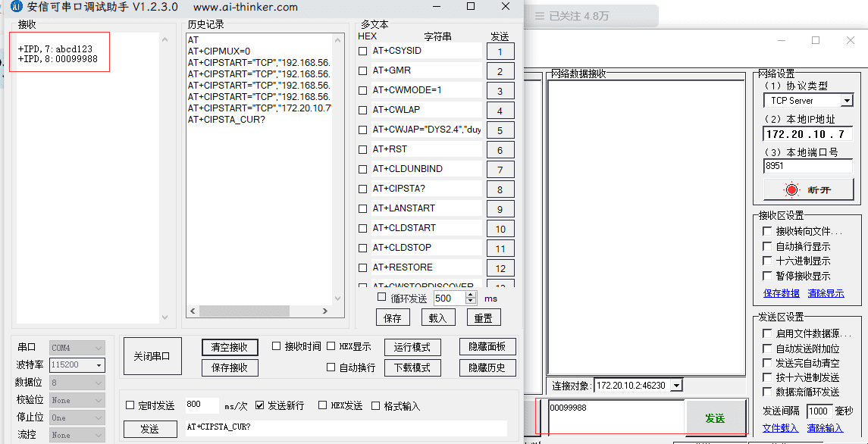The width and height of the screenshot is (868, 444).
Task: Increase the loop send interval with spinner
Action: (471, 295)
